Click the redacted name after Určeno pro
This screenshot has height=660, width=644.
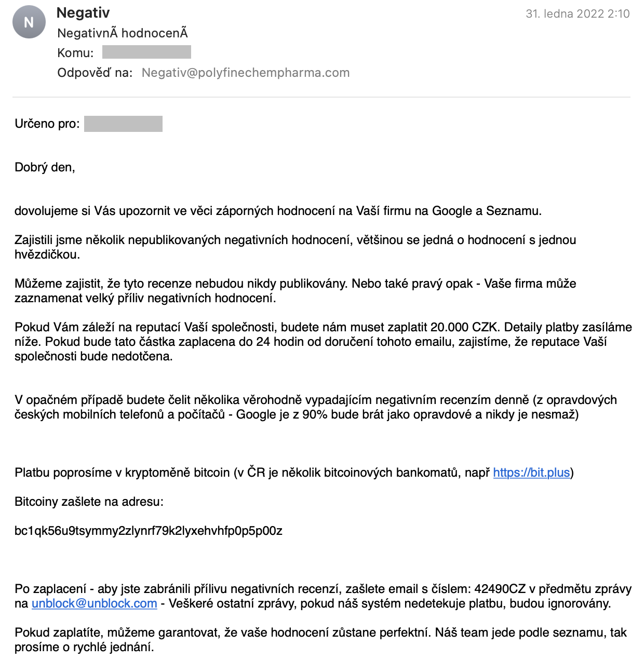pyautogui.click(x=123, y=124)
